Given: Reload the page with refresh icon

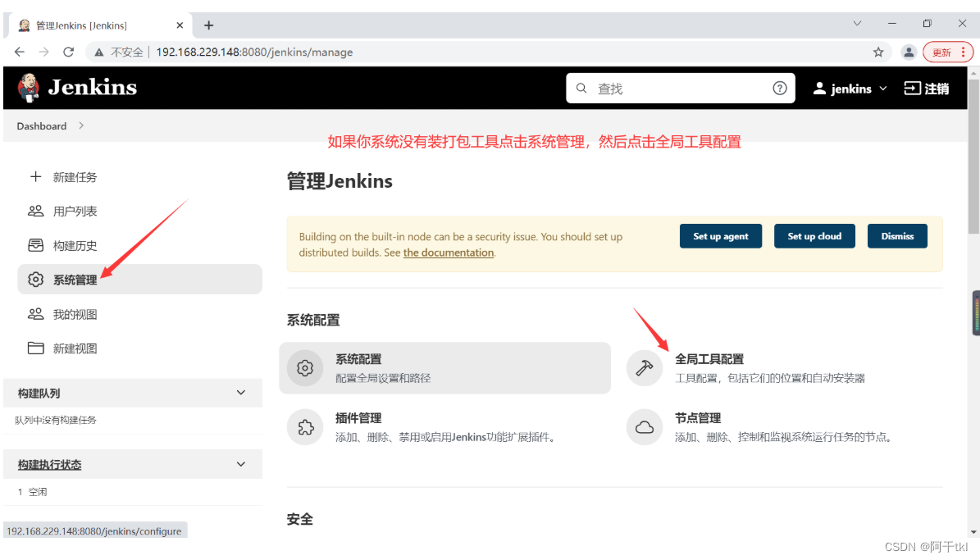Looking at the screenshot, I should pos(68,52).
